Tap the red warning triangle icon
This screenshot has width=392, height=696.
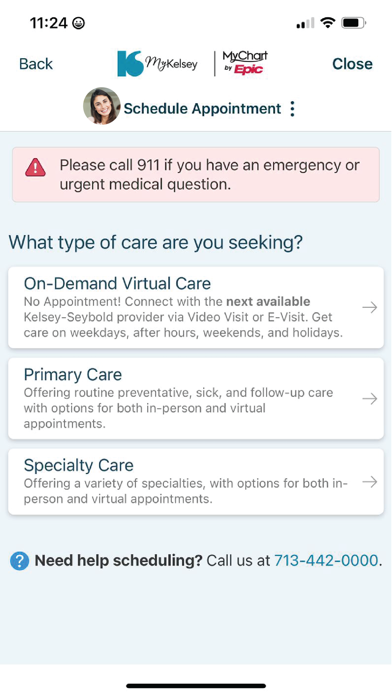point(35,168)
